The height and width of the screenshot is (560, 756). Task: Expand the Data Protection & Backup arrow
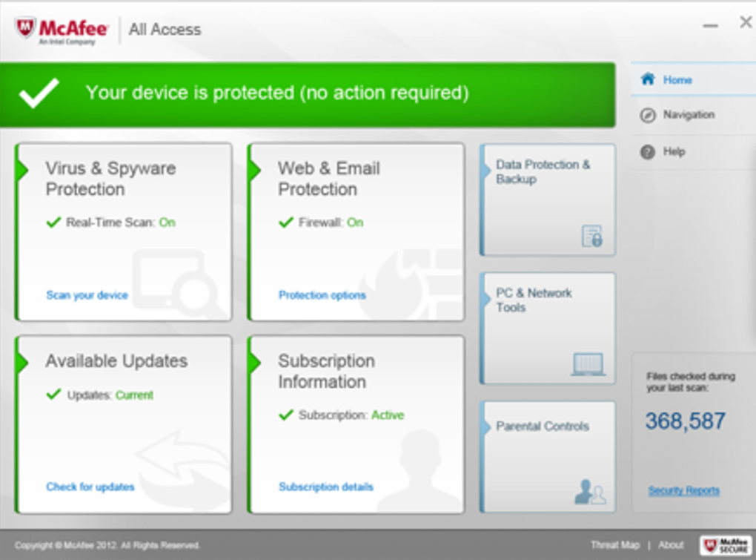[x=486, y=170]
